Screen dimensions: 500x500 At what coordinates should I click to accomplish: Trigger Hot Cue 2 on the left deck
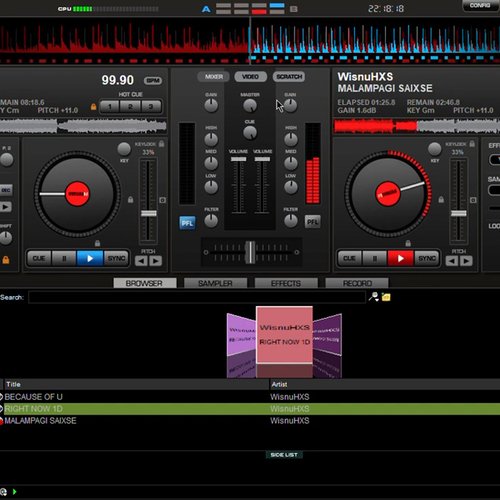tap(130, 107)
